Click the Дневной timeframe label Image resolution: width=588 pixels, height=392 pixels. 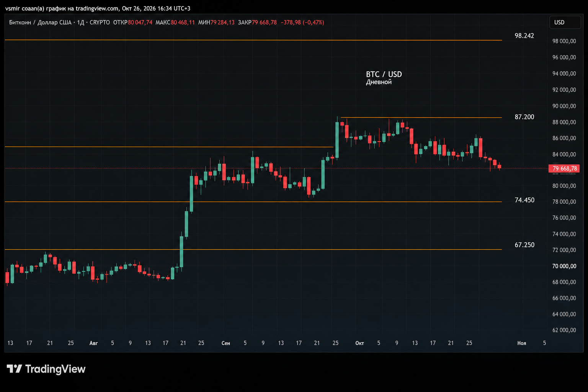click(379, 82)
